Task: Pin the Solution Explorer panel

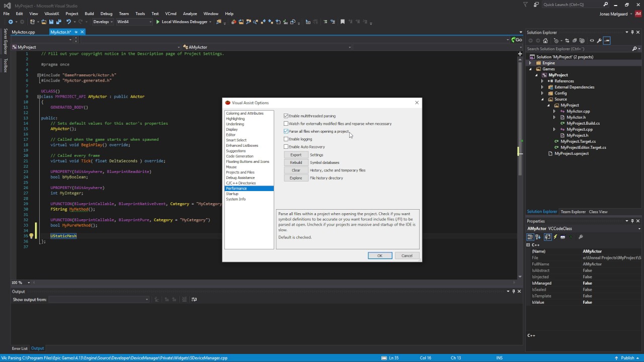Action: click(x=632, y=32)
